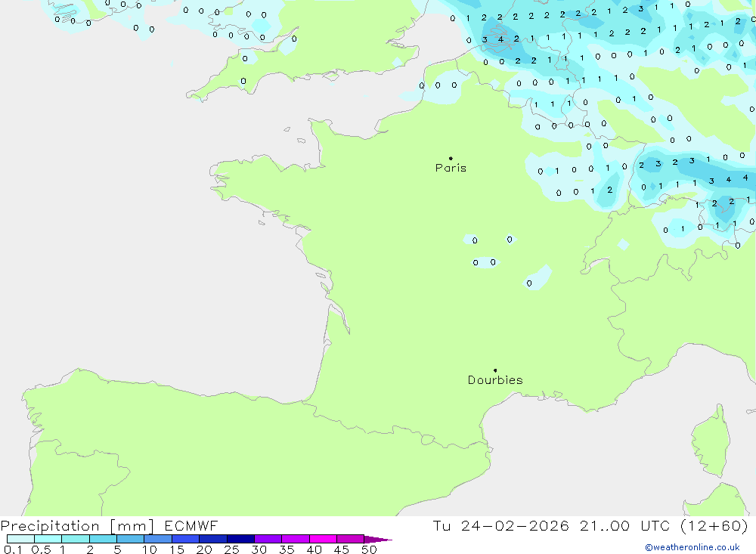756x554 pixels.
Task: Pick the 25–30 mm legend swatch
Action: [240, 539]
